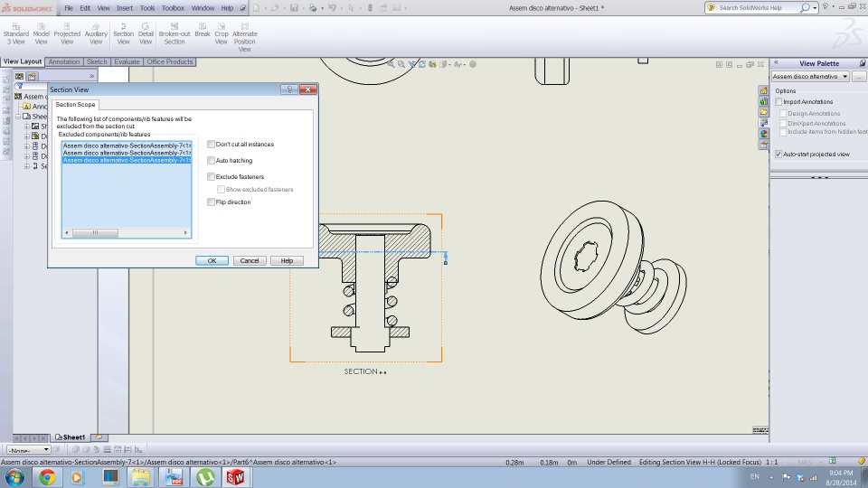Expand the feature tree panel chevron
Image resolution: width=868 pixels, height=488 pixels.
click(x=92, y=76)
